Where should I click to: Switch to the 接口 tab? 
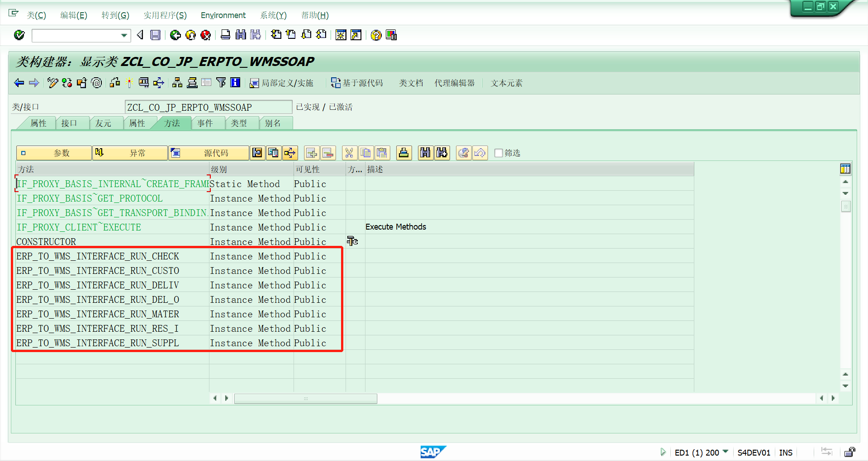(x=69, y=123)
